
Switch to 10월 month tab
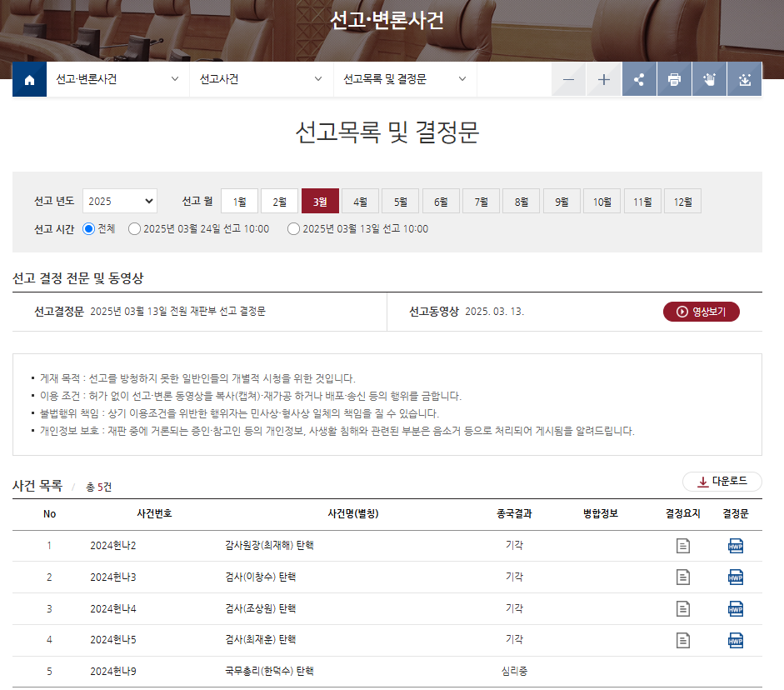coord(602,201)
